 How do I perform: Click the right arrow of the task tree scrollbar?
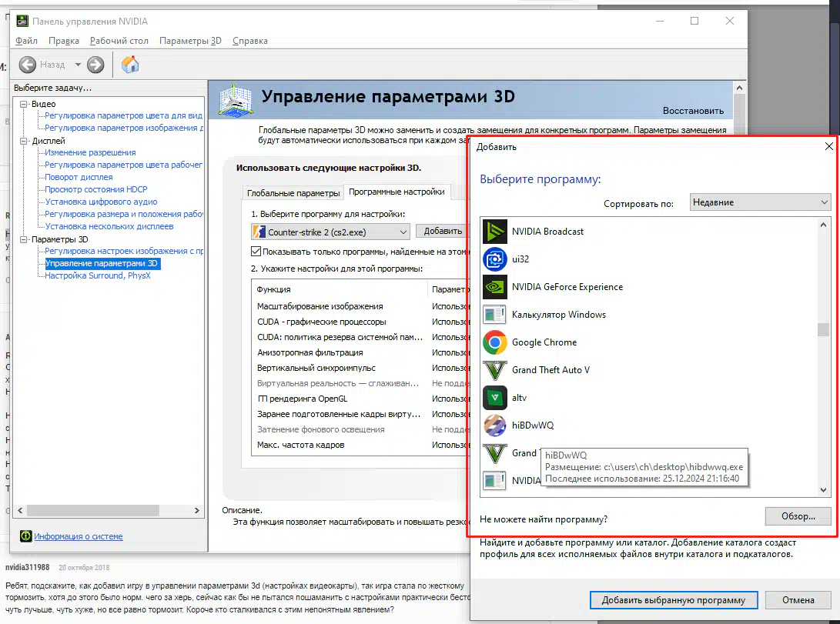[x=196, y=511]
